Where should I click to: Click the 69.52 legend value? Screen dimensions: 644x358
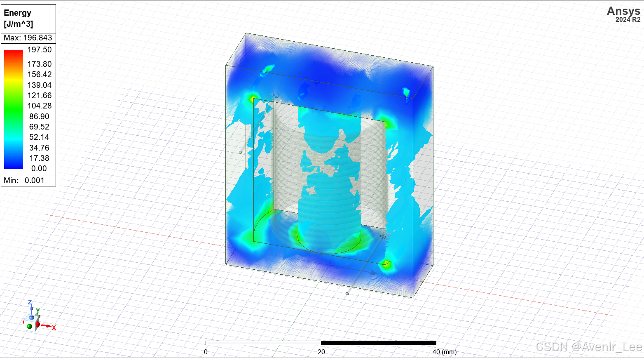[x=40, y=127]
